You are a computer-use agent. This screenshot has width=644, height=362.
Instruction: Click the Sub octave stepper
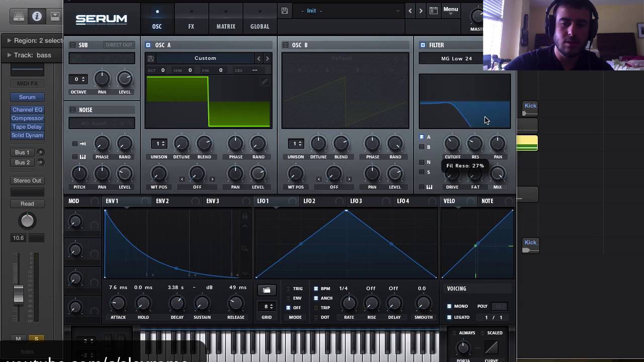coord(78,79)
